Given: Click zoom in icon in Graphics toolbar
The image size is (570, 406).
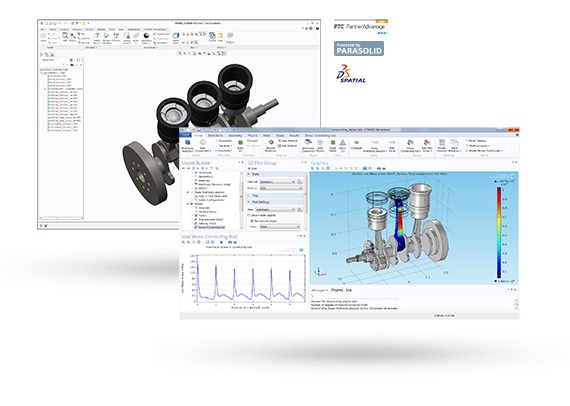Looking at the screenshot, I should 313,168.
